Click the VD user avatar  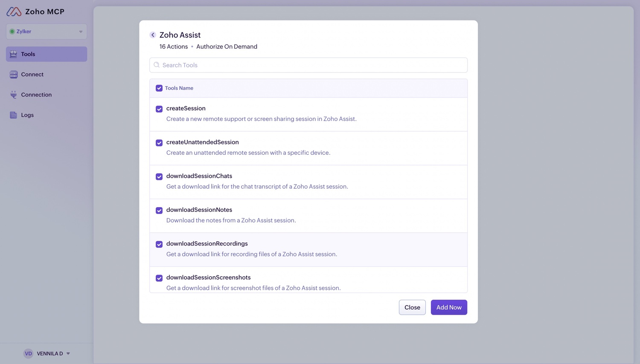coord(28,353)
